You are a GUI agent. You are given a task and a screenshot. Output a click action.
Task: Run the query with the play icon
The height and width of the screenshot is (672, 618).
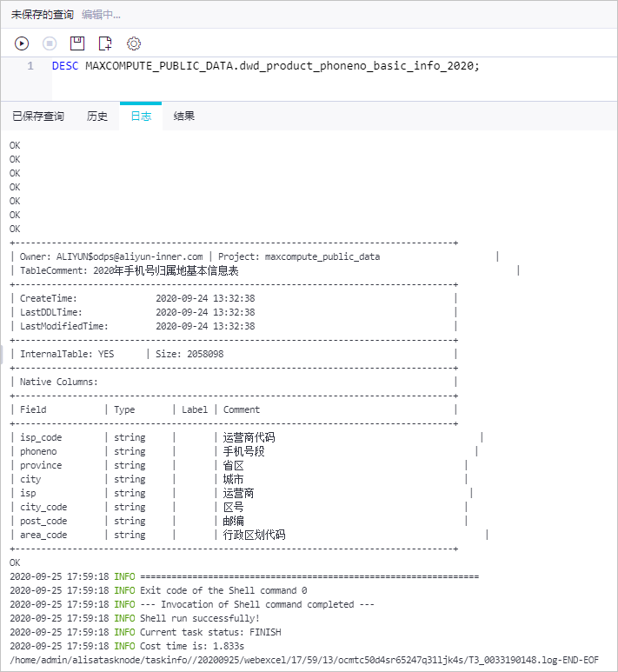pos(22,43)
